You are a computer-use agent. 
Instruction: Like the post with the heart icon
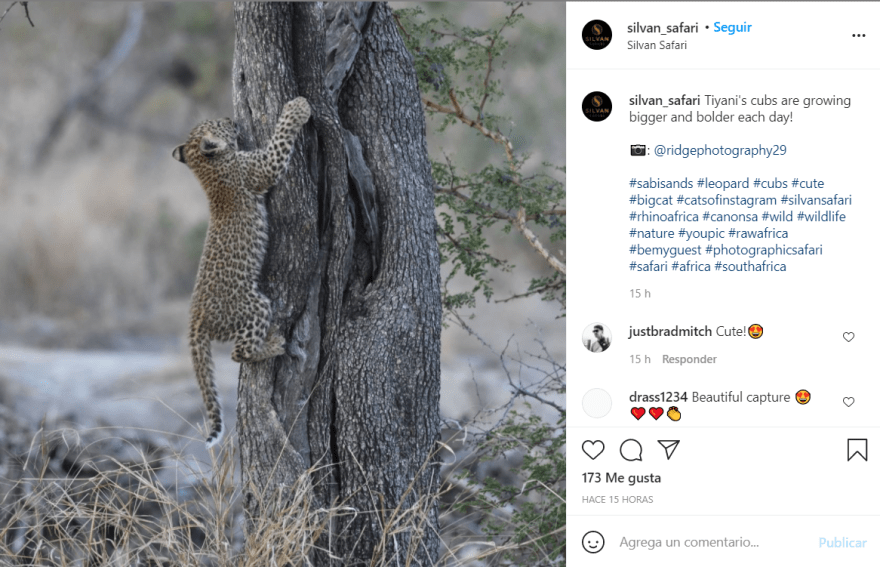click(x=593, y=450)
